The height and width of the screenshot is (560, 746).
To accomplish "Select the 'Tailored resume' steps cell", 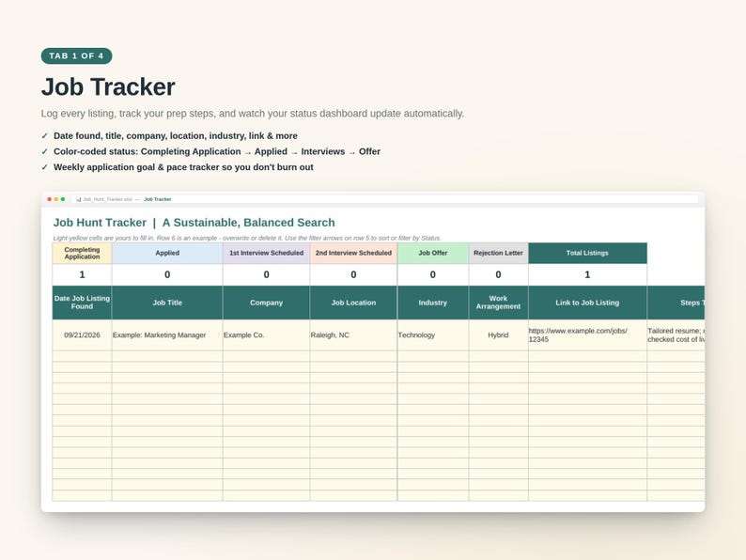I will 676,334.
